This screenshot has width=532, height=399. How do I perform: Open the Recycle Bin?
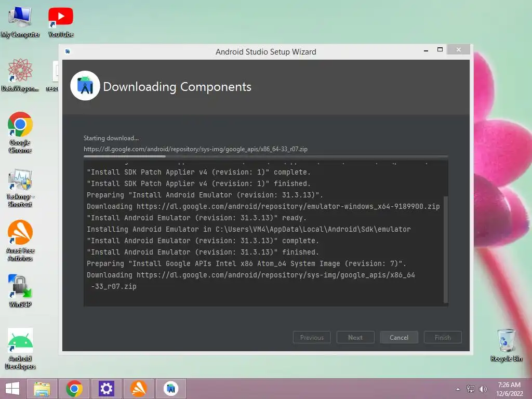[x=506, y=345]
